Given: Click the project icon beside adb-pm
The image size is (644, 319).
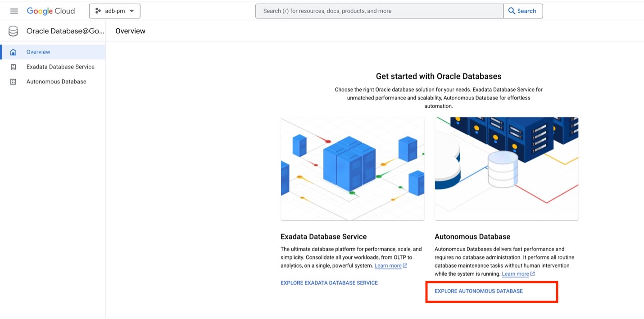Looking at the screenshot, I should [98, 11].
